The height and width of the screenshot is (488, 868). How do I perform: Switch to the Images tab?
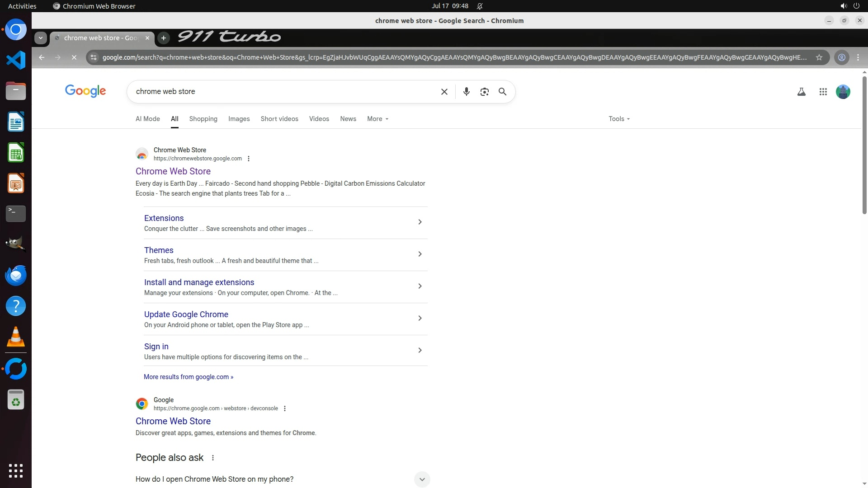click(x=239, y=119)
